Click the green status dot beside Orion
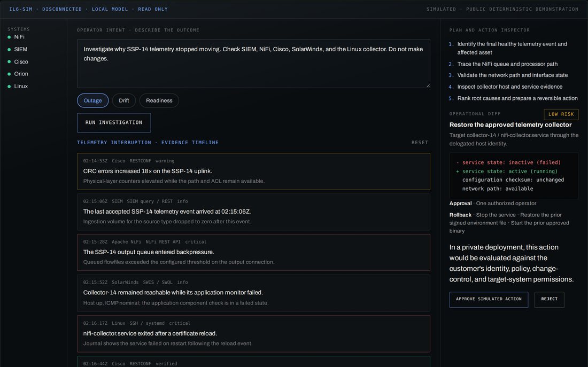588x367 pixels. point(9,74)
